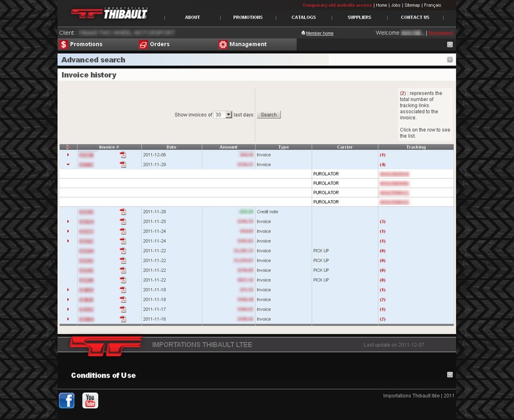
Task: Expand tracking for the 2011-12-06 invoice
Action: click(68, 155)
